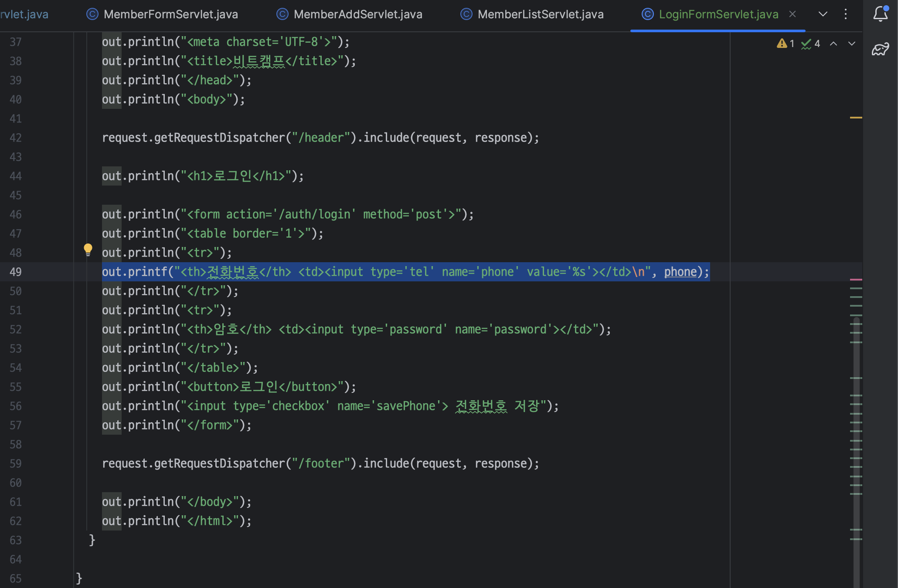Click the yellow warning stripe marker in scrollbar
This screenshot has height=588, width=898.
coord(856,118)
